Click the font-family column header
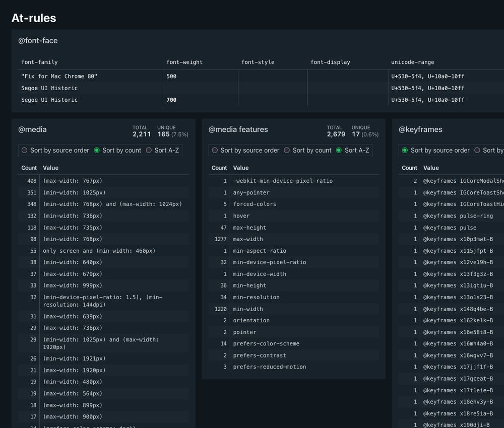This screenshot has height=428, width=504. click(x=39, y=62)
